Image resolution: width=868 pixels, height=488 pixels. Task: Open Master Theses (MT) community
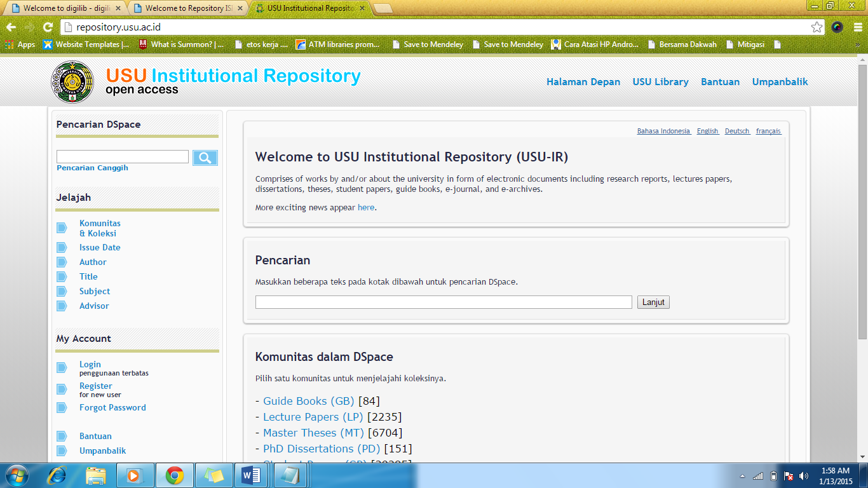(x=313, y=433)
